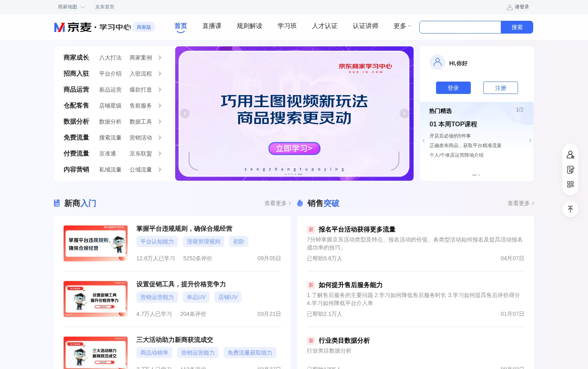The height and width of the screenshot is (369, 588).
Task: Expand the 付费流量 category arrow
Action: pos(160,154)
